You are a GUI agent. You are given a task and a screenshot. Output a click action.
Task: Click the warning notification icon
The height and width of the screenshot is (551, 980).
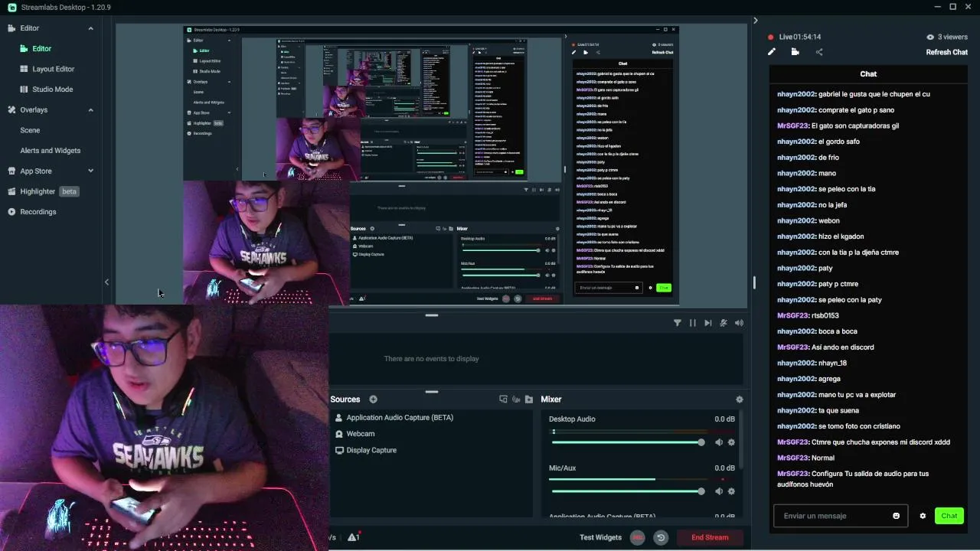tap(353, 537)
